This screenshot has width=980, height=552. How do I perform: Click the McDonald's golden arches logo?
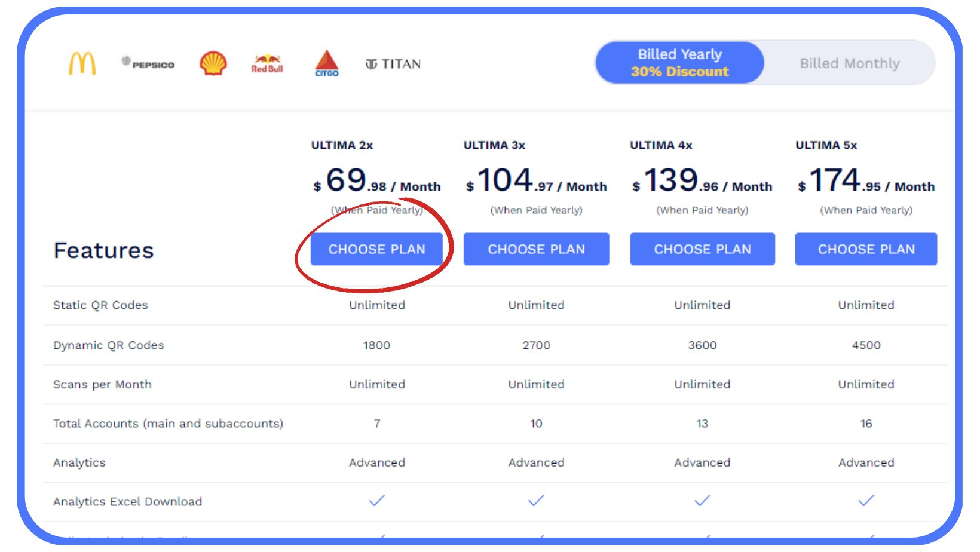82,63
